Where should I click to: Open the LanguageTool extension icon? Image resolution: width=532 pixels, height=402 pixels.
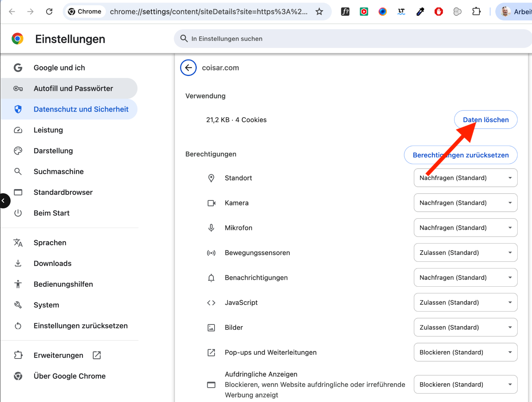pyautogui.click(x=401, y=12)
